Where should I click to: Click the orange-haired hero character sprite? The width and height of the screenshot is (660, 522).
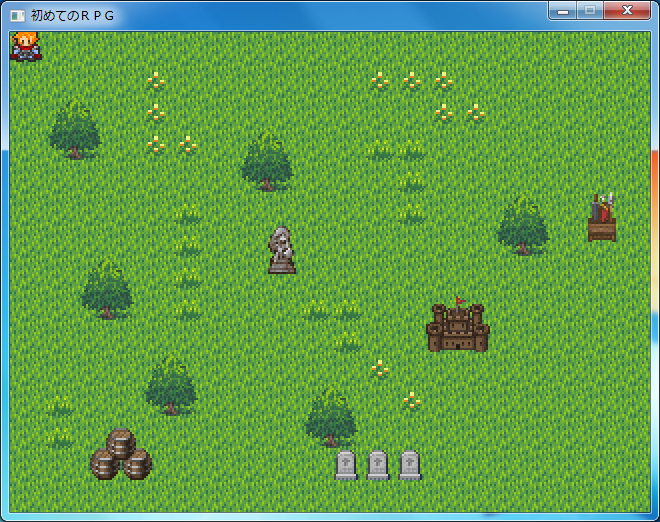[25, 46]
